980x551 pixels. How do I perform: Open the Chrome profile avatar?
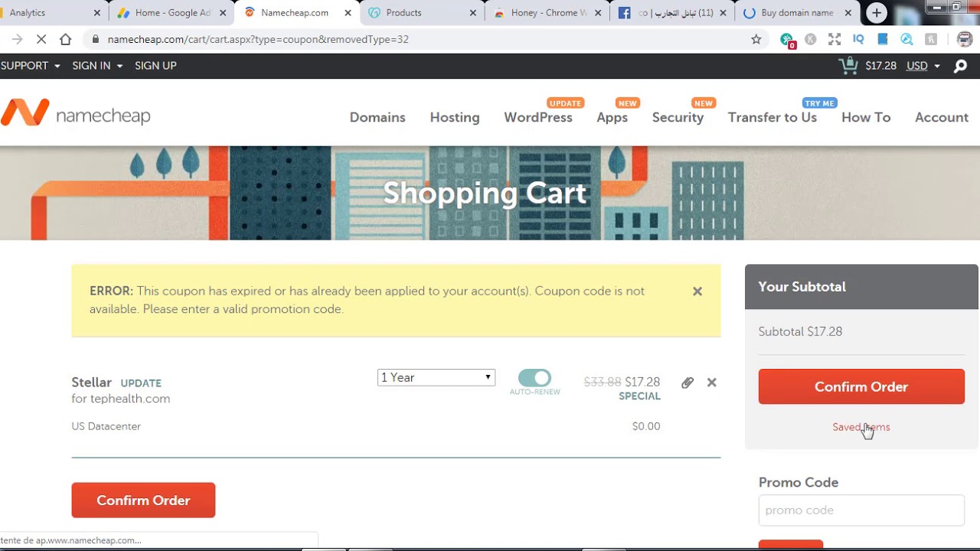pyautogui.click(x=965, y=39)
